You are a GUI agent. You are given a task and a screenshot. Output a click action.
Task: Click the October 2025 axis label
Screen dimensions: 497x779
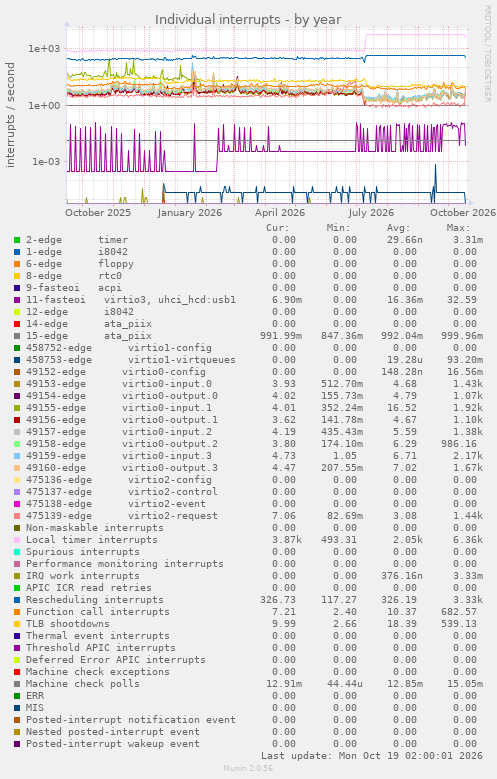[98, 213]
